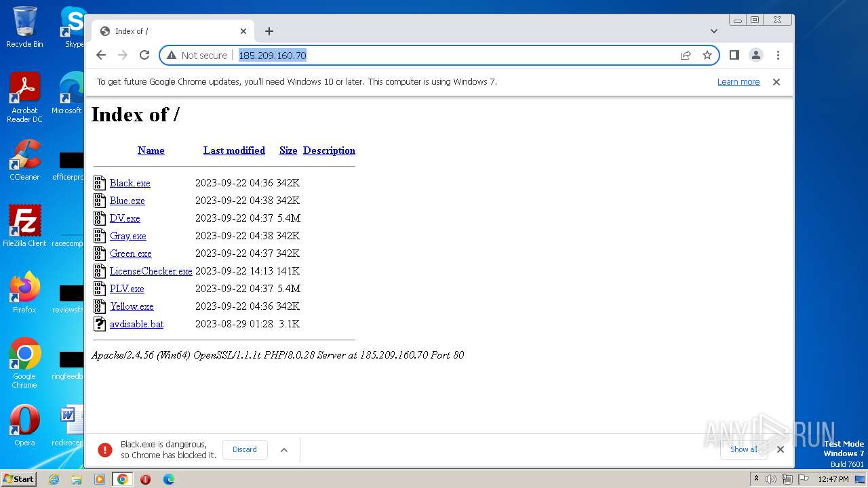Open Microsoft Edge from the taskbar
The image size is (868, 488).
(169, 479)
